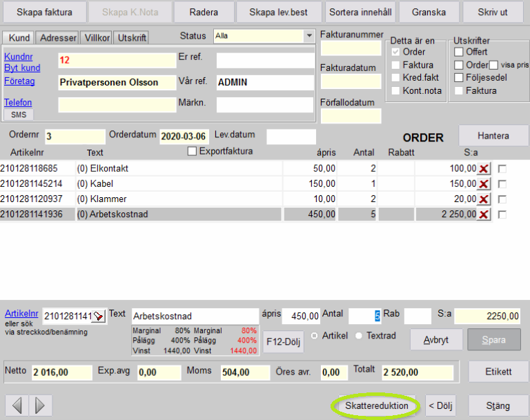
Task: Check the Offert print option
Action: pos(459,52)
